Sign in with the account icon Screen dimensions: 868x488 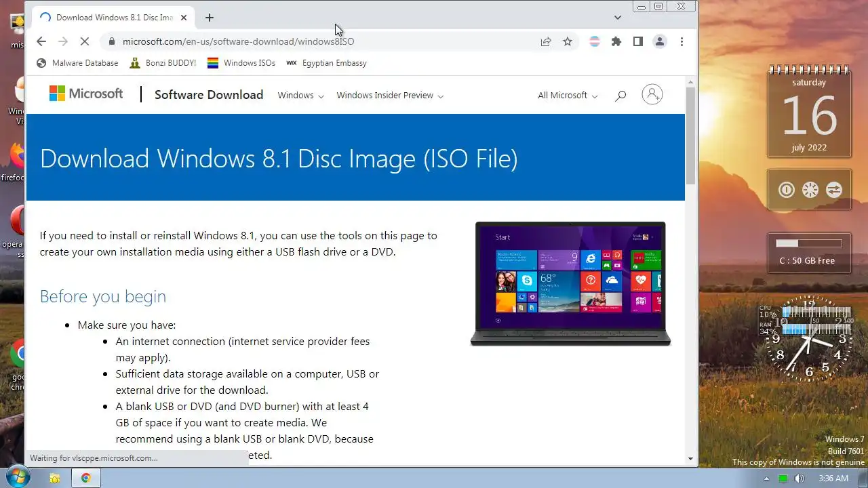click(x=652, y=94)
